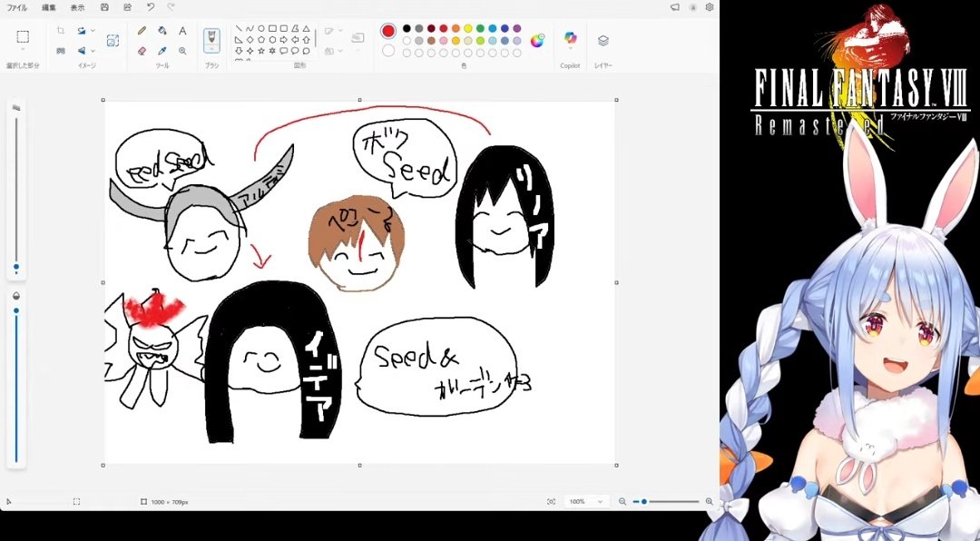Screen dimensions: 980x541
Task: Select the Color picker eyedropper tool
Action: pyautogui.click(x=162, y=51)
